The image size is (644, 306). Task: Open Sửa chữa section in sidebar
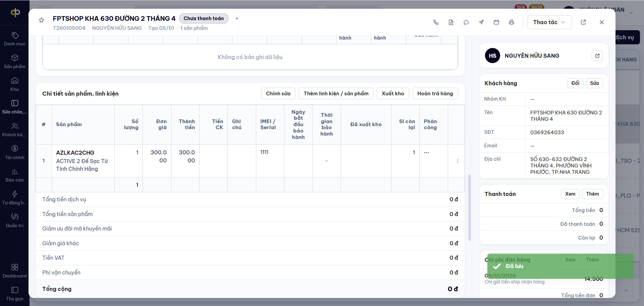pyautogui.click(x=15, y=107)
